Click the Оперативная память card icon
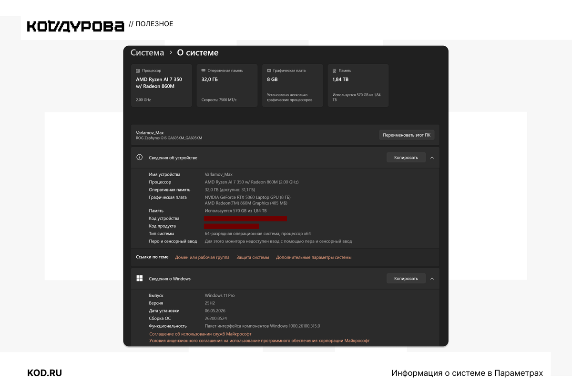The height and width of the screenshot is (392, 572). click(204, 70)
